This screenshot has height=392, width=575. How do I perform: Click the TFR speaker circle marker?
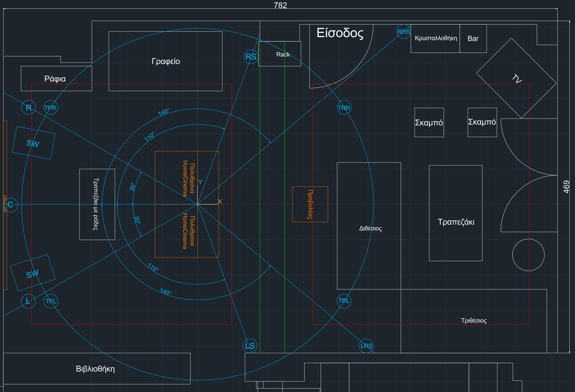[x=51, y=108]
